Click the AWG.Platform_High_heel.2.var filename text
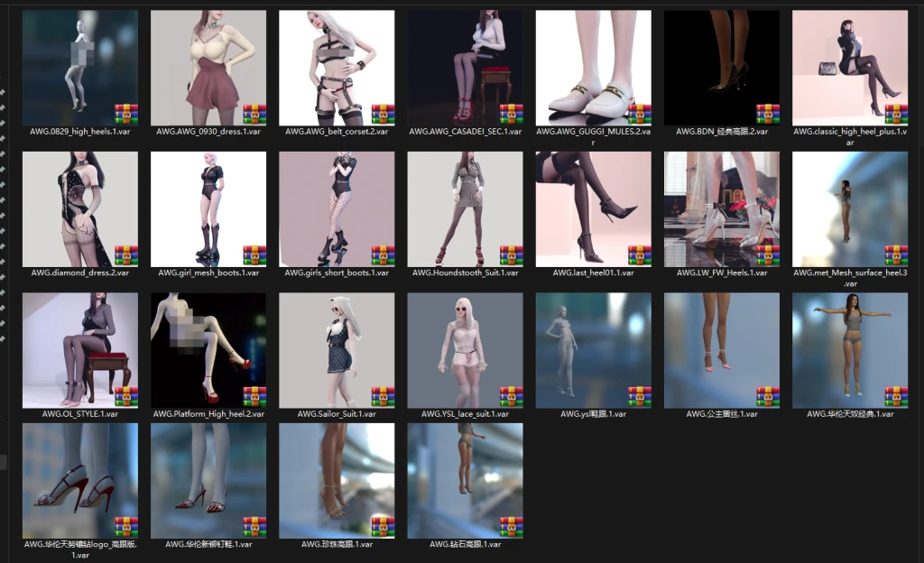This screenshot has width=924, height=563. (x=208, y=414)
